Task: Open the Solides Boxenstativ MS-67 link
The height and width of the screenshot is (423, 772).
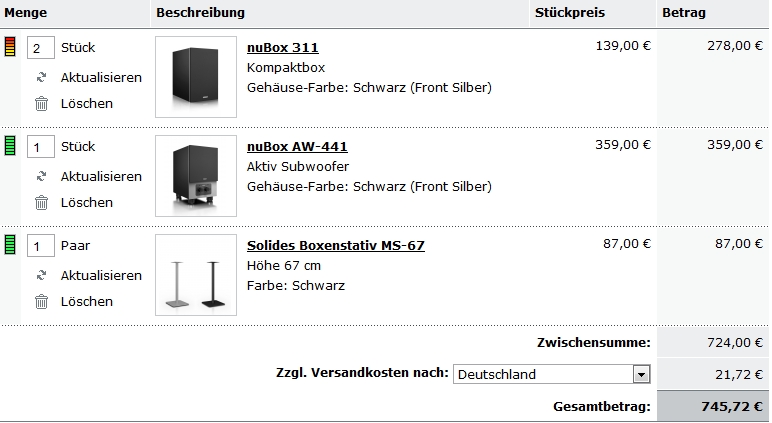Action: 335,245
